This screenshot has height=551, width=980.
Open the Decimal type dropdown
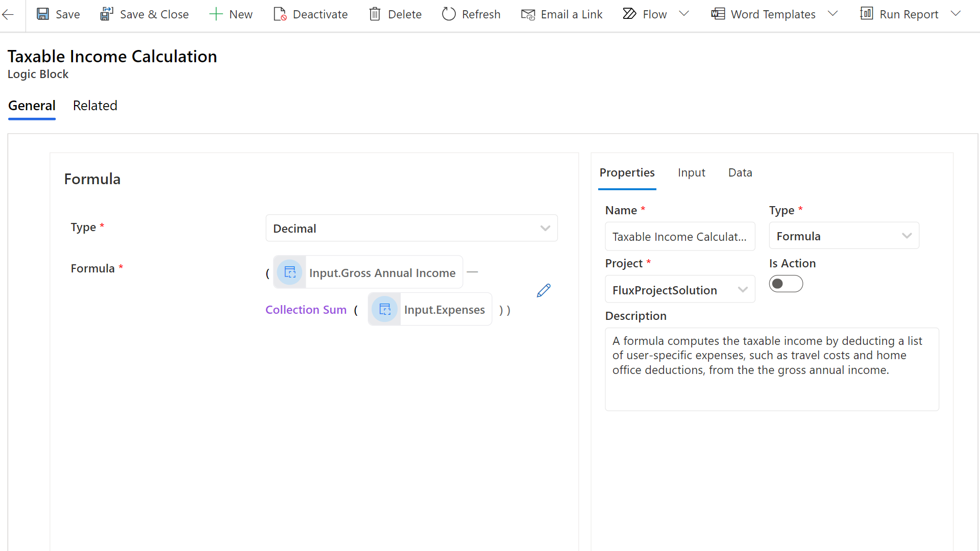tap(411, 228)
